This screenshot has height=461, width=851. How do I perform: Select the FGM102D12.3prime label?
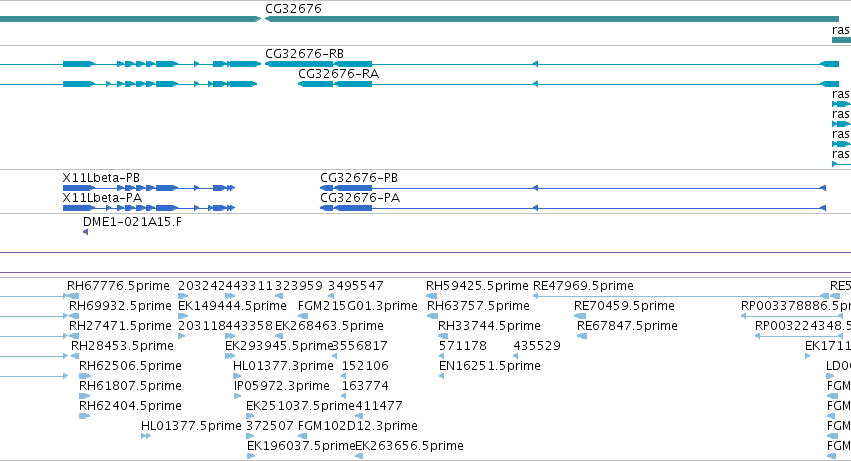coord(358,426)
